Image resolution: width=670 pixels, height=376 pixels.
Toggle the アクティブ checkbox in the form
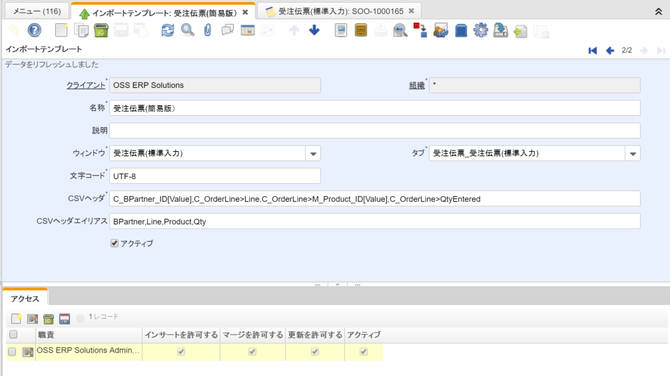tap(114, 243)
